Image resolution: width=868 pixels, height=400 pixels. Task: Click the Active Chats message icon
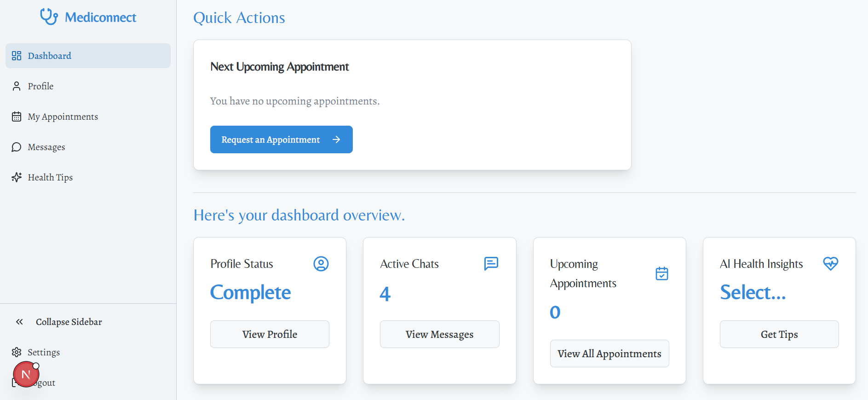491,263
